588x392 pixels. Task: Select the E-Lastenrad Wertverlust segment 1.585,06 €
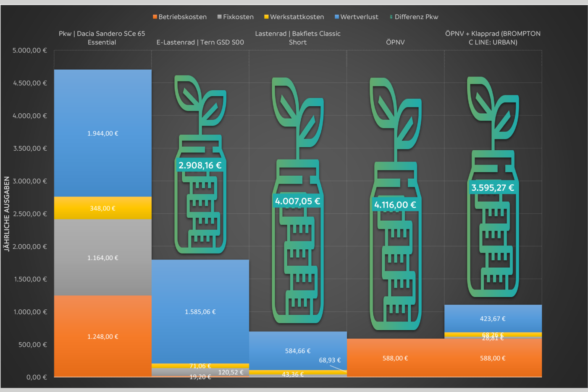[200, 311]
